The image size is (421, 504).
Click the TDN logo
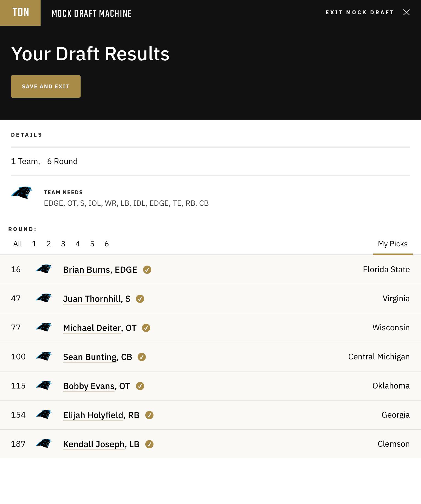click(x=20, y=13)
